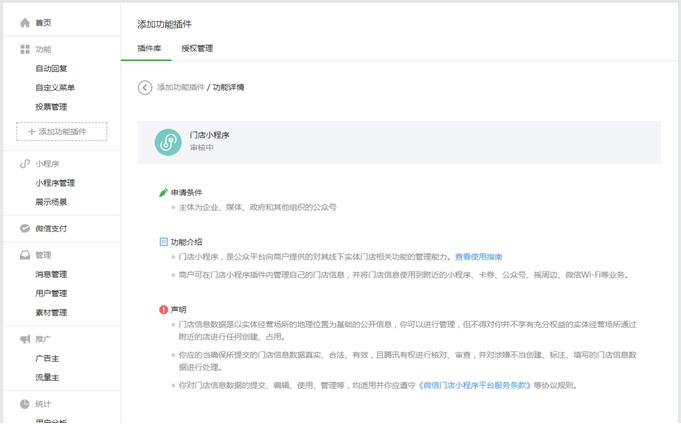Open the 微信门店小程序平台服务条款 link
Viewport: 681px width, 424px height.
coord(474,385)
